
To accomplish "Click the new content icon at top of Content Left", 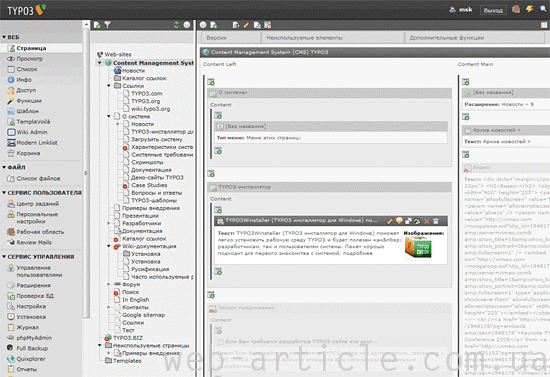I will tap(211, 82).
